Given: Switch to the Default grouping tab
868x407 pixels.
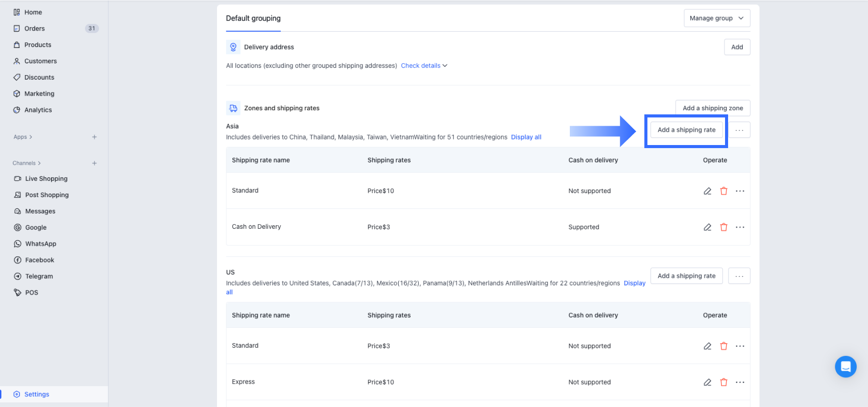Looking at the screenshot, I should [253, 18].
